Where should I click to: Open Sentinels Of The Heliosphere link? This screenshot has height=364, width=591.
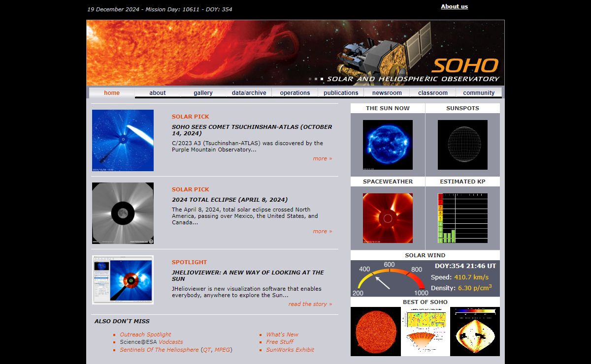pos(159,350)
